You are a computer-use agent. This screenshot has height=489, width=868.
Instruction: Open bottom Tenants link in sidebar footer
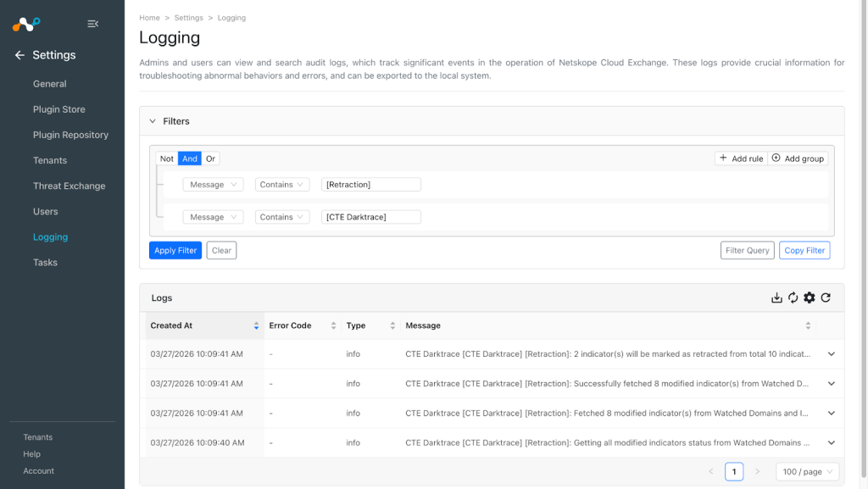37,437
